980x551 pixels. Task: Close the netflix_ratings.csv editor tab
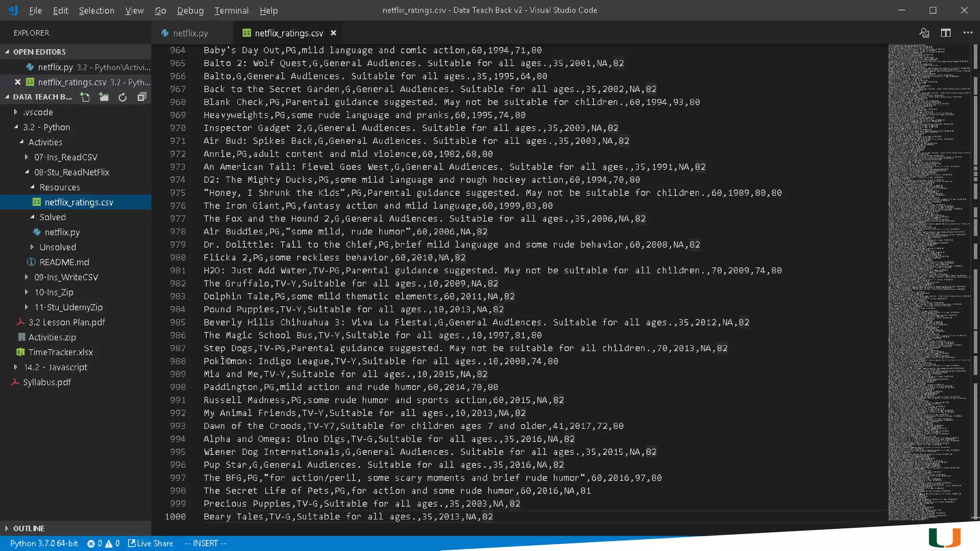334,33
